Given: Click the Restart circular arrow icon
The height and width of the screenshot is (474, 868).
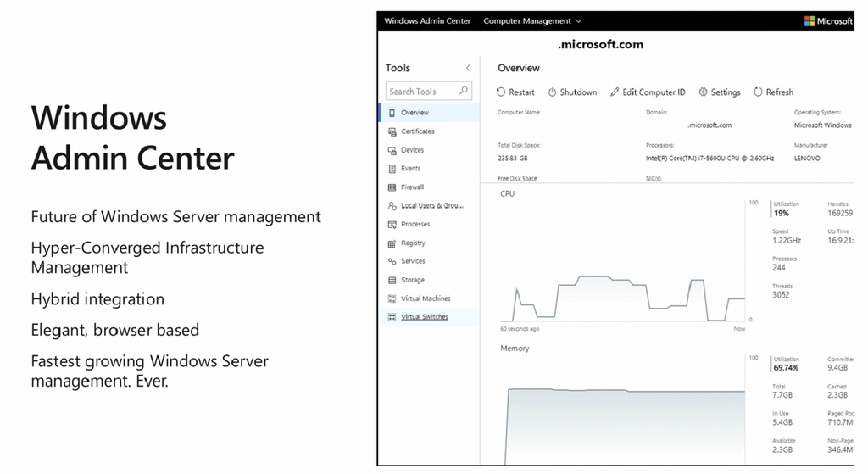Looking at the screenshot, I should tap(501, 92).
